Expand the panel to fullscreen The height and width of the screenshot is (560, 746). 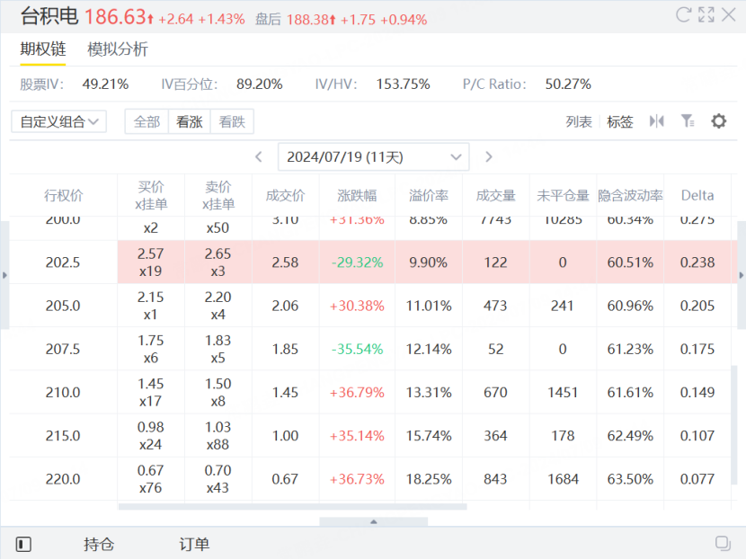[706, 14]
